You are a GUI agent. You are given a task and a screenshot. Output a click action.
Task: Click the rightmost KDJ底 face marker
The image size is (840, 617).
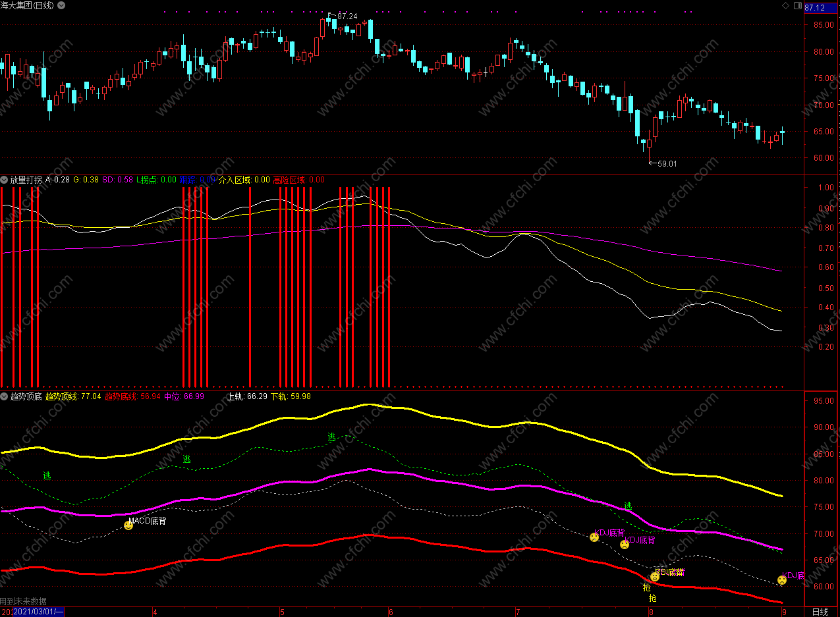click(x=782, y=580)
